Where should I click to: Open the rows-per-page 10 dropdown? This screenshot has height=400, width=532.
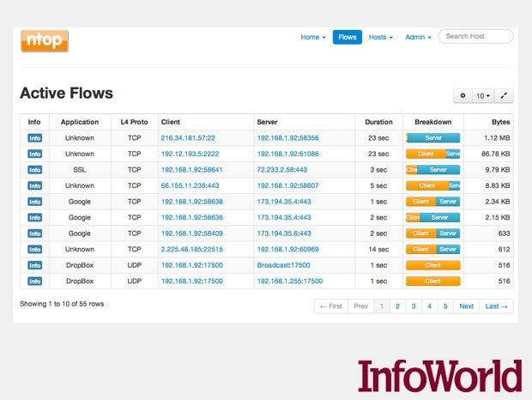point(483,96)
